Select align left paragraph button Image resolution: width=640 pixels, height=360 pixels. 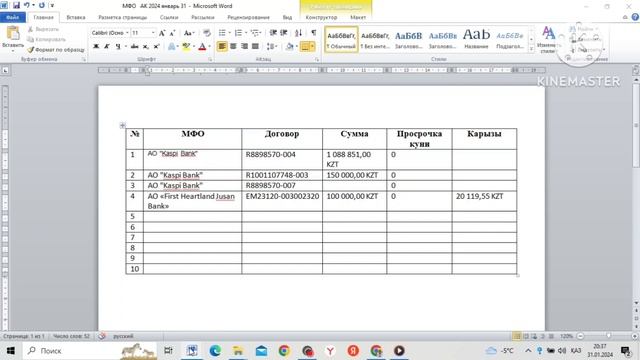click(222, 47)
